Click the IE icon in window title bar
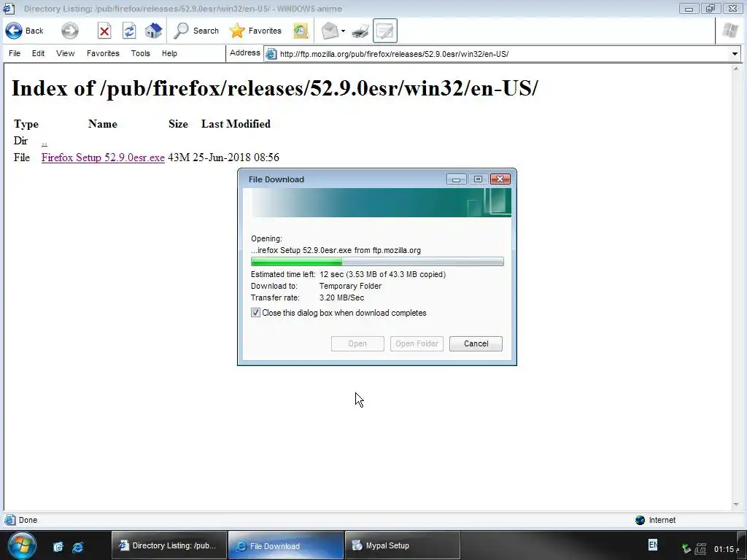 9,9
